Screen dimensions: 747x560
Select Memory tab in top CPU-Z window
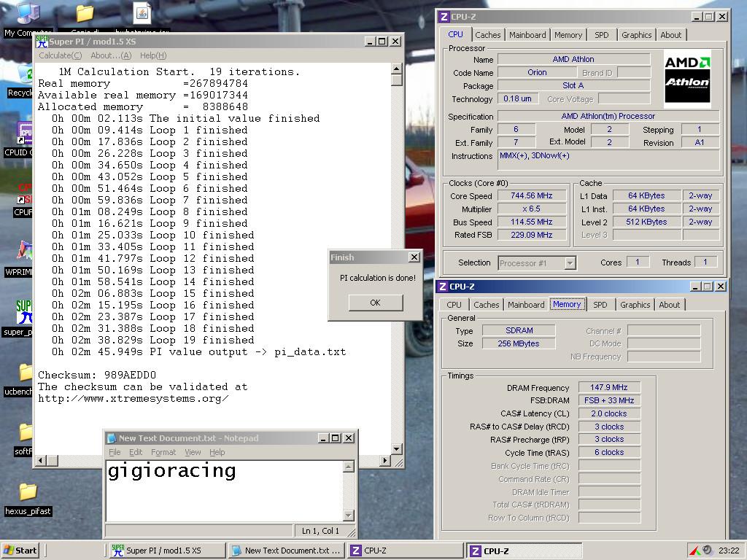click(x=568, y=35)
